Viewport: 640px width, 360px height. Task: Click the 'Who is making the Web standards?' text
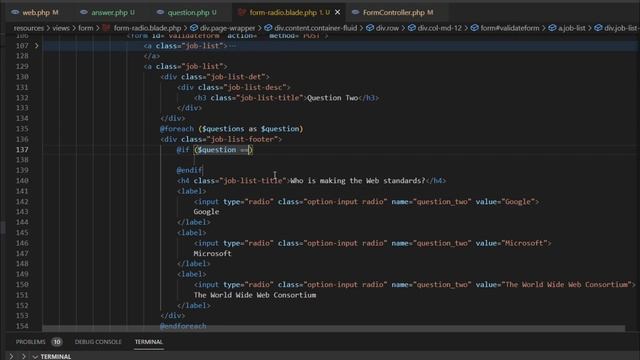pyautogui.click(x=358, y=181)
